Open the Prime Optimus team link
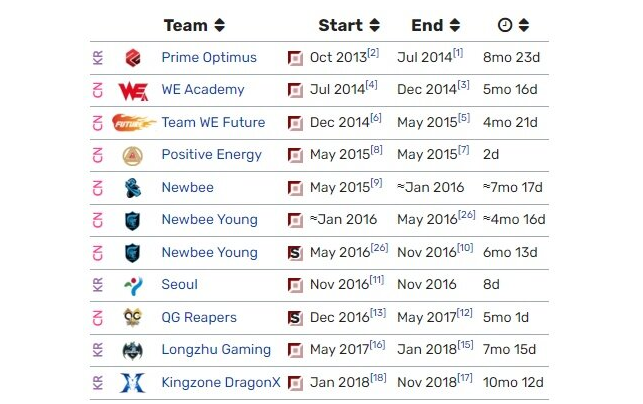643x404 pixels. point(209,57)
